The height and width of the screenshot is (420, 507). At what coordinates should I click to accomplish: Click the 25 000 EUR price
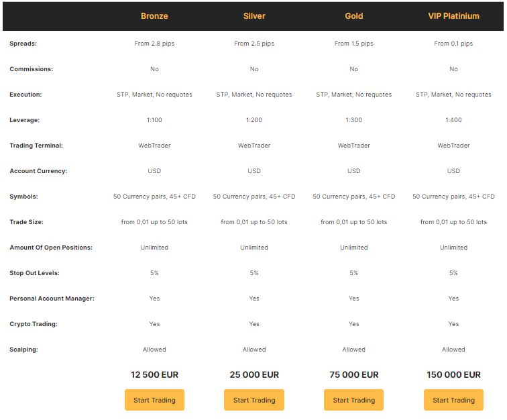coord(254,374)
